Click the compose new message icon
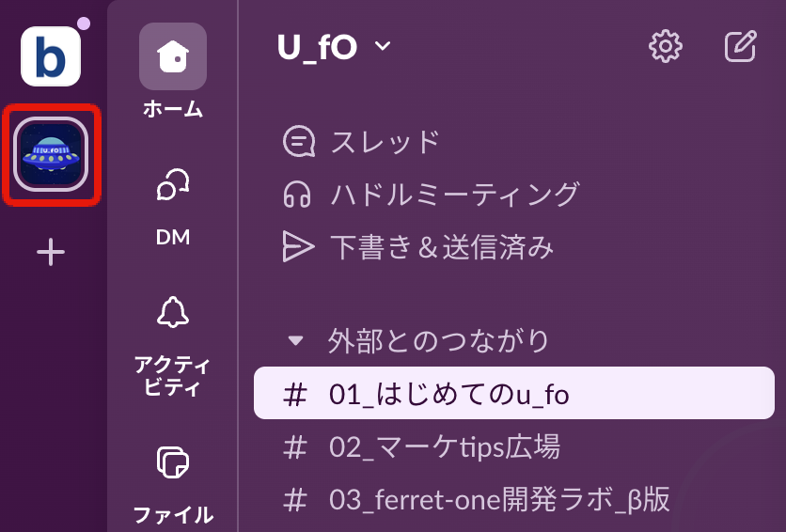The width and height of the screenshot is (786, 532). (x=741, y=46)
